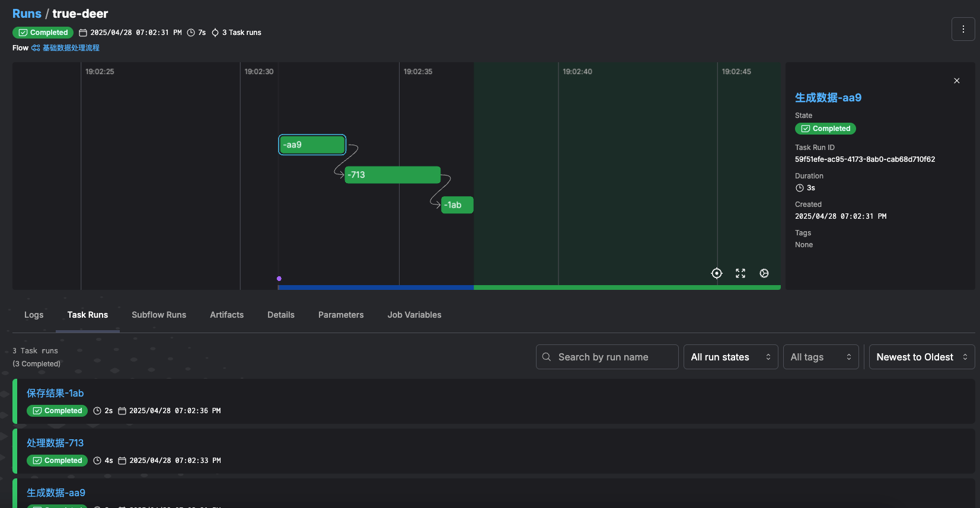Click the 19:02:45 timeline axis label
The width and height of the screenshot is (980, 508).
coord(736,72)
